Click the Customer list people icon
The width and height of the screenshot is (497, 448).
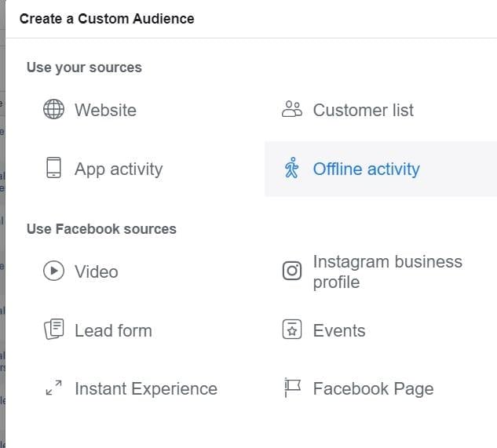[292, 109]
